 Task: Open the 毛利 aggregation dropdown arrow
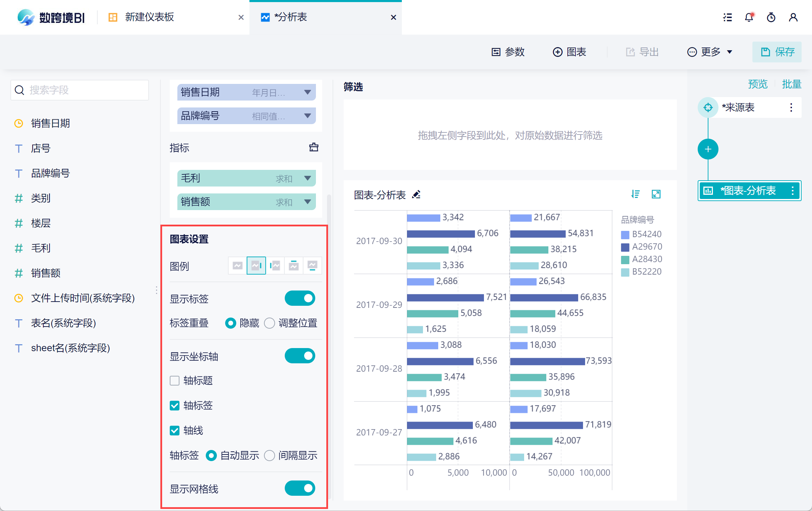(x=307, y=178)
